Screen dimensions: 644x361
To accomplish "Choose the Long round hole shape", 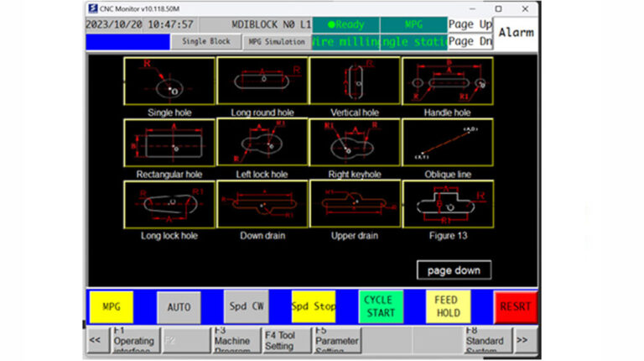I will (x=262, y=81).
